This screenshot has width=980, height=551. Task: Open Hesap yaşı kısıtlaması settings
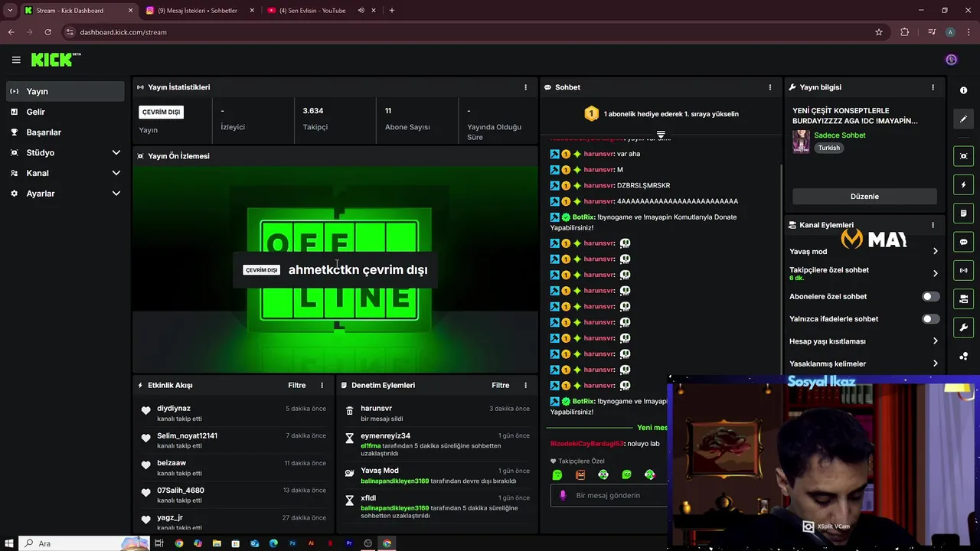pos(864,341)
